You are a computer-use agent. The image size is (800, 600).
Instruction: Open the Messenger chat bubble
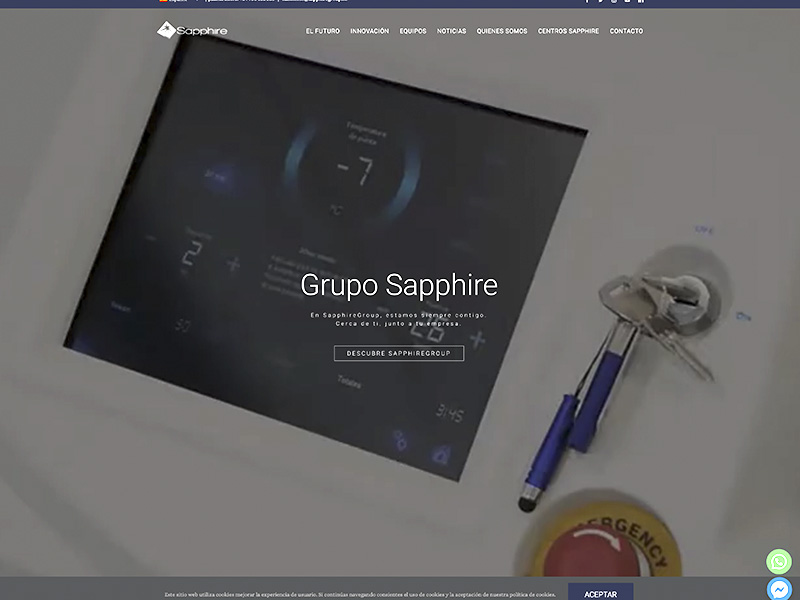(x=779, y=589)
